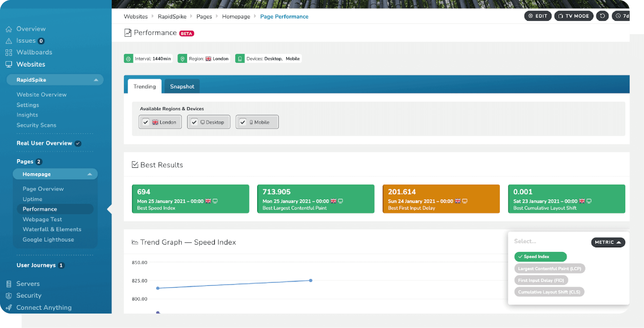This screenshot has height=328, width=644.
Task: Click the Security shield icon
Action: click(9, 296)
